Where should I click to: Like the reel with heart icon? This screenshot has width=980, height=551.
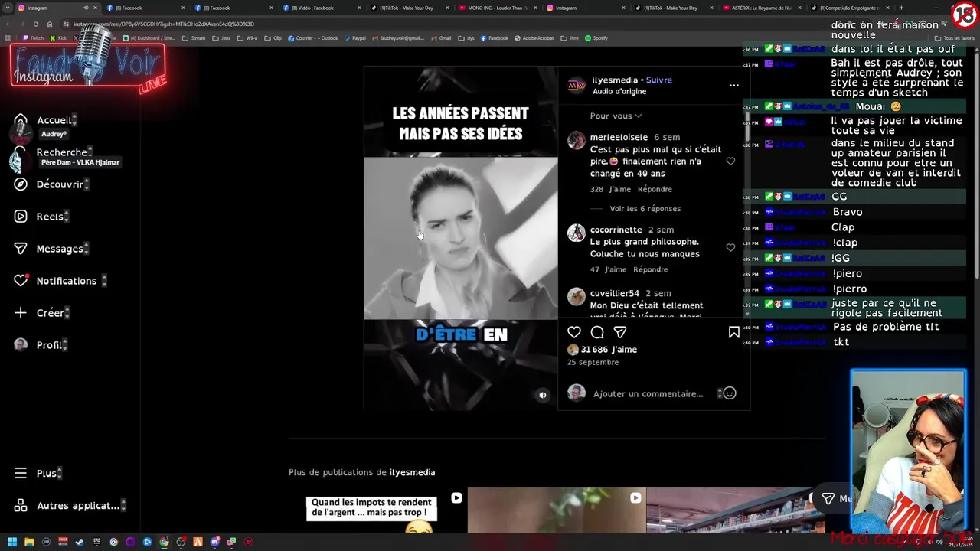574,332
